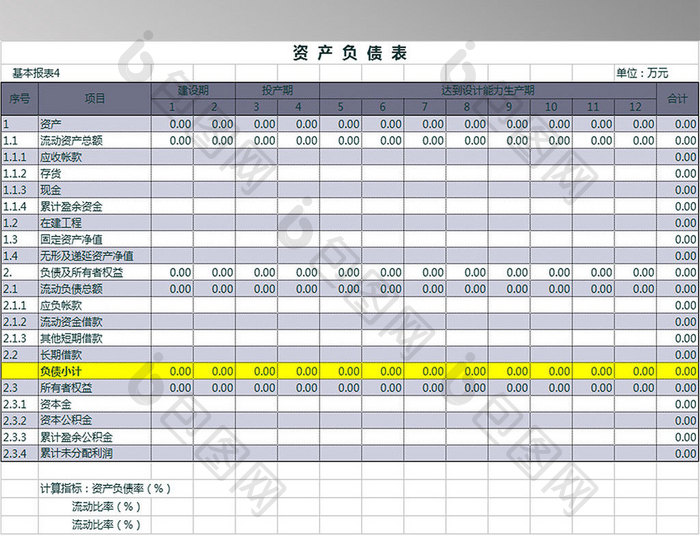
Task: Click the 合计 column header
Action: pyautogui.click(x=677, y=98)
